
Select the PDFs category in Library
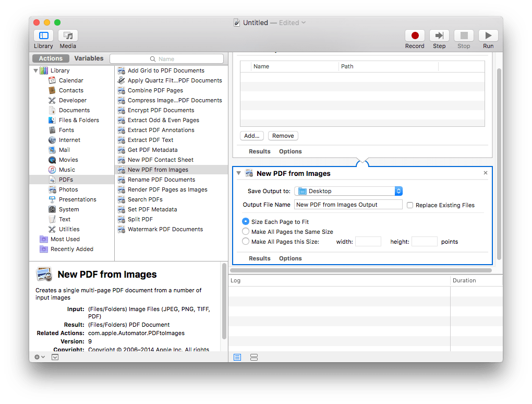(x=66, y=180)
